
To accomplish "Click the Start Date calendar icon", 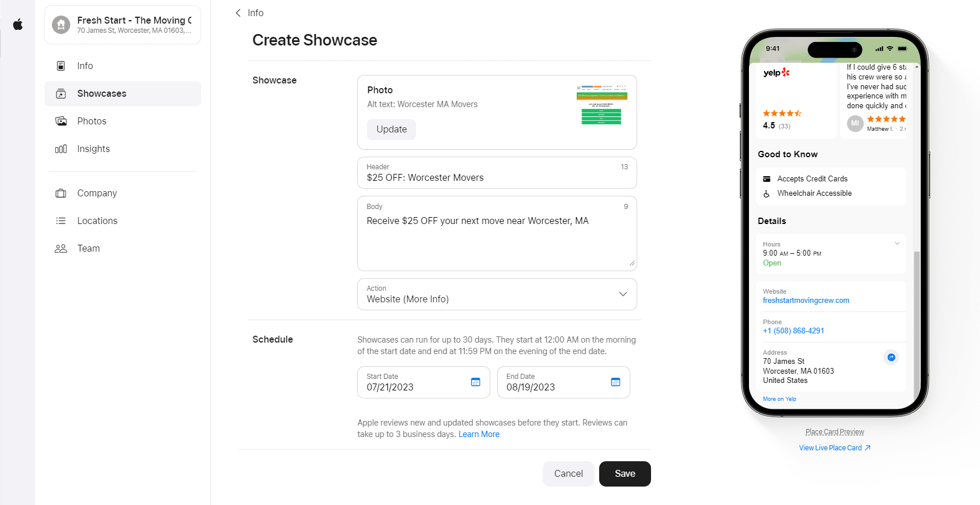I will point(475,382).
